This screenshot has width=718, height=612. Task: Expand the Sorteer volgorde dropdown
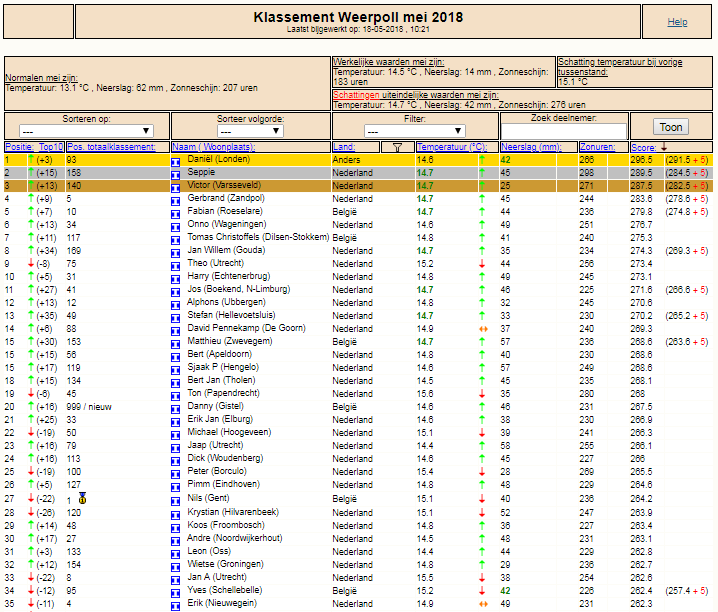click(x=250, y=131)
